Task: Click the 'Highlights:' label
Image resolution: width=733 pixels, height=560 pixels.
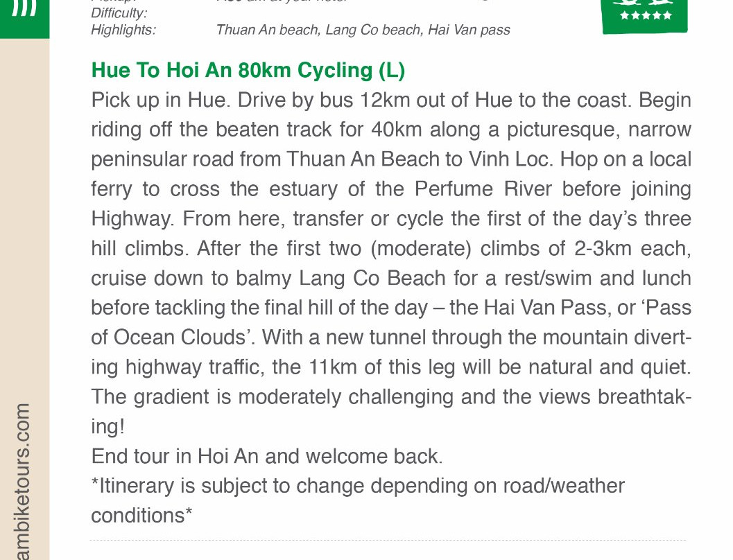Action: 123,30
